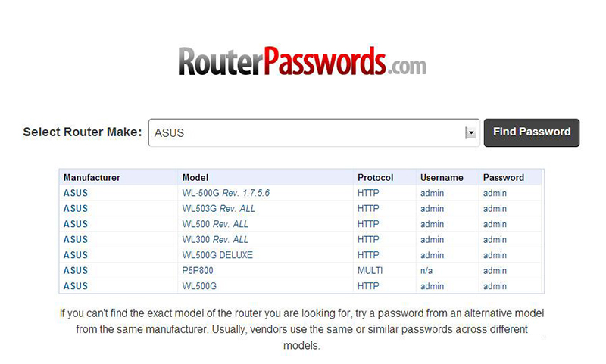Open ASUS link in WL300 row
Image resolution: width=606 pixels, height=364 pixels.
pos(76,240)
